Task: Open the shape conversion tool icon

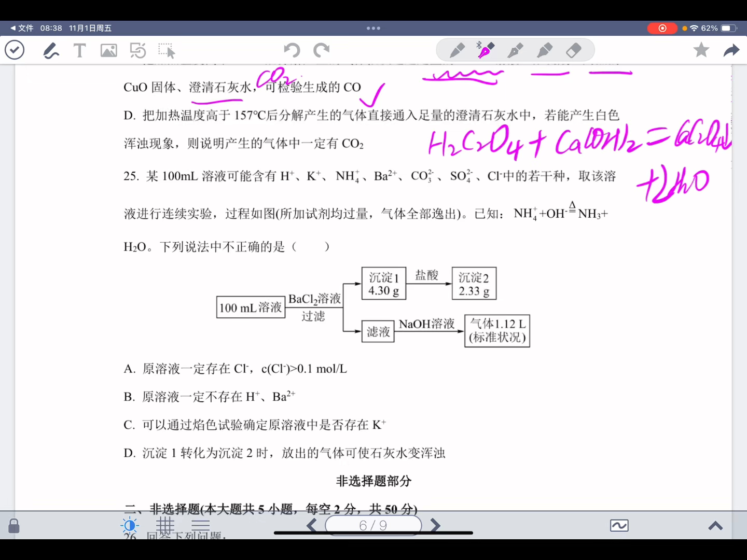Action: click(x=138, y=51)
